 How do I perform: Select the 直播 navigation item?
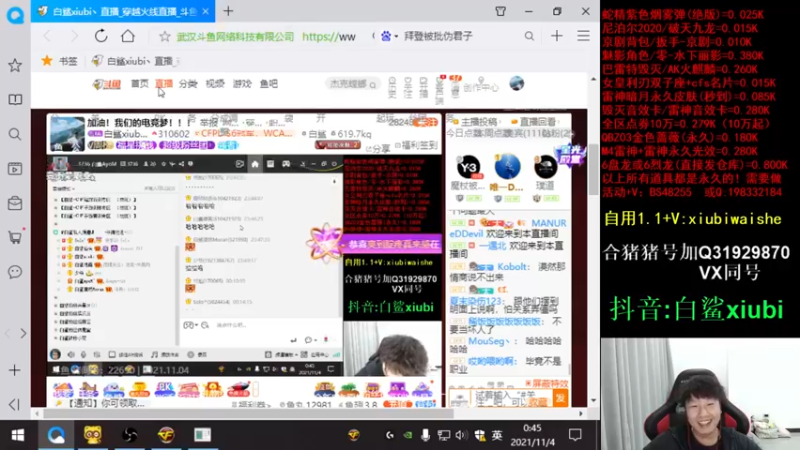[x=164, y=84]
